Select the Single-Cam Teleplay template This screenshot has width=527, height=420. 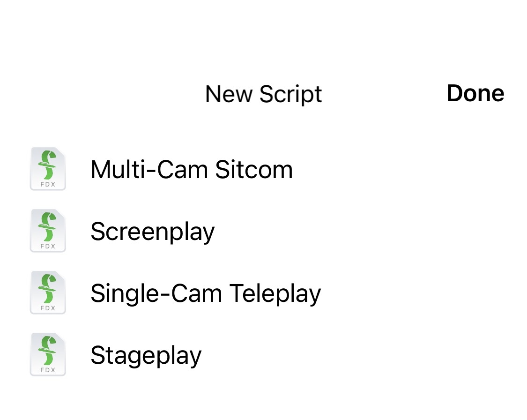coord(263,292)
